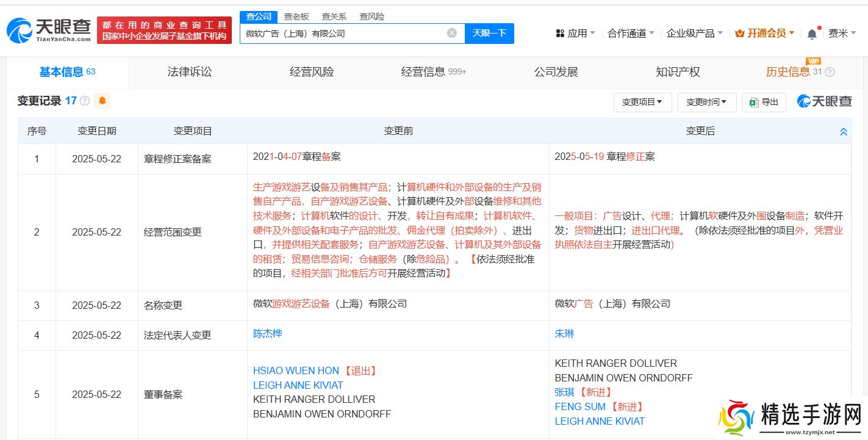The height and width of the screenshot is (440, 868).
Task: Click the orange change-record alert bell
Action: click(x=102, y=101)
